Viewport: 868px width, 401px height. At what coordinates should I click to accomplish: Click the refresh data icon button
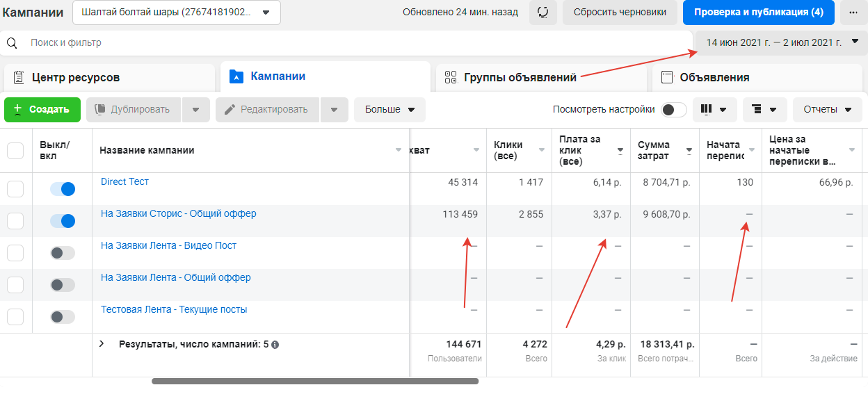542,13
